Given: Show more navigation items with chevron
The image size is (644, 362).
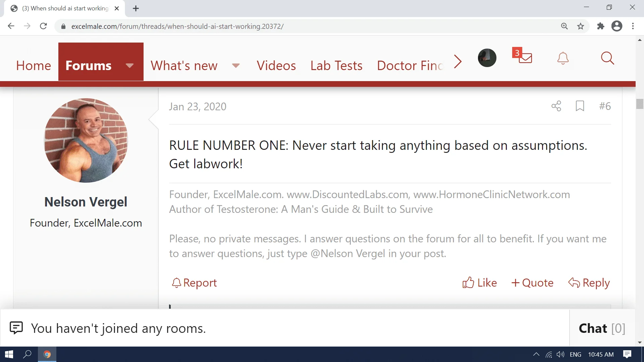Looking at the screenshot, I should point(458,61).
